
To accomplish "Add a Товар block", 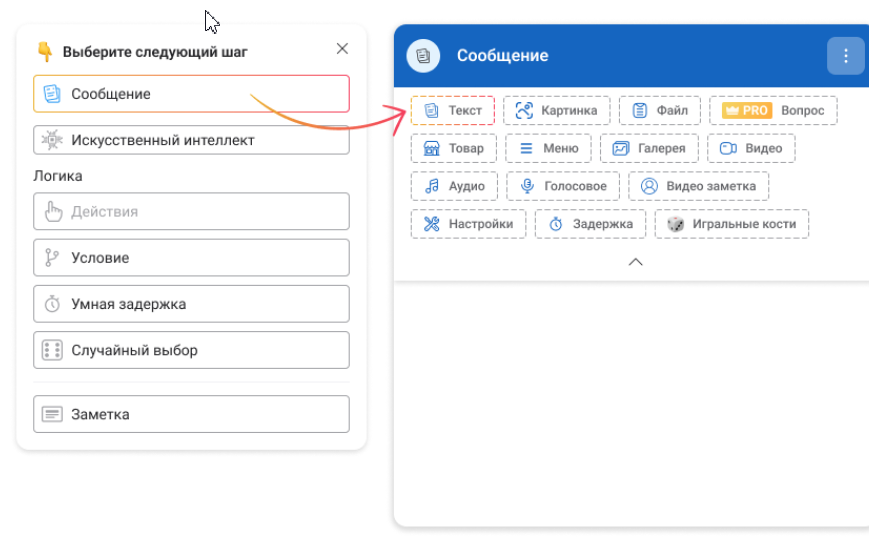I will coord(453,148).
